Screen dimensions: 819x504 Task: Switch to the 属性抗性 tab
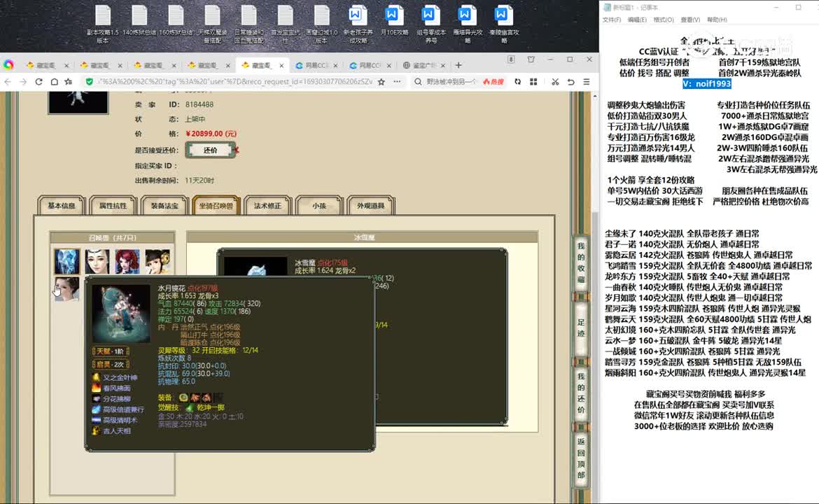pyautogui.click(x=113, y=206)
